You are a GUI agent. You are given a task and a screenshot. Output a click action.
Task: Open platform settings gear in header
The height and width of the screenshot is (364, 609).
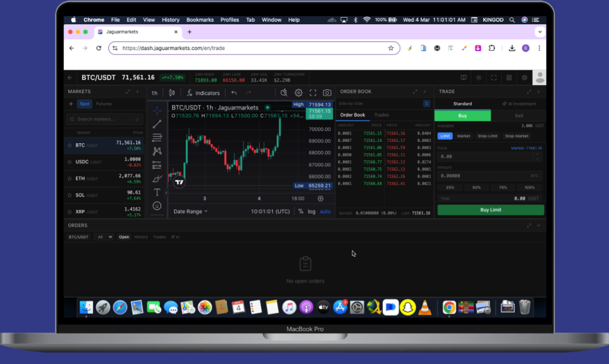[x=525, y=78]
